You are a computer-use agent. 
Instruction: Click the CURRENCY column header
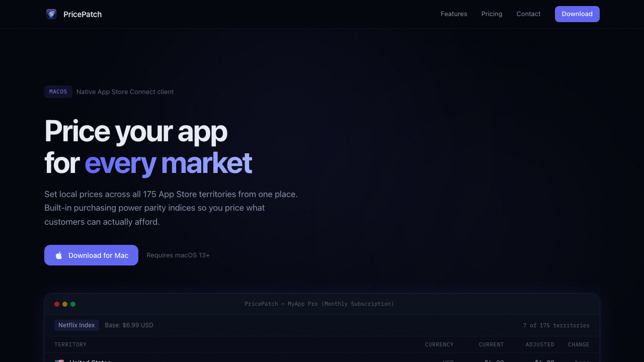pyautogui.click(x=439, y=345)
